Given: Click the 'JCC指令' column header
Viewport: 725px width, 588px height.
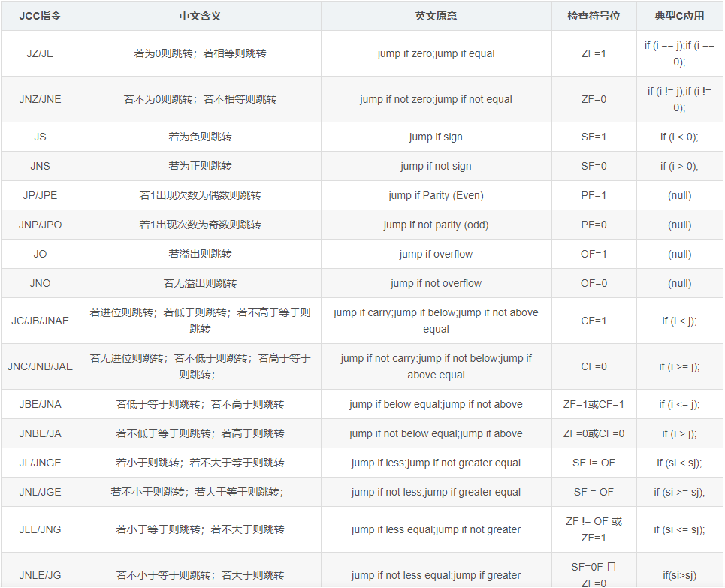Looking at the screenshot, I should (41, 16).
